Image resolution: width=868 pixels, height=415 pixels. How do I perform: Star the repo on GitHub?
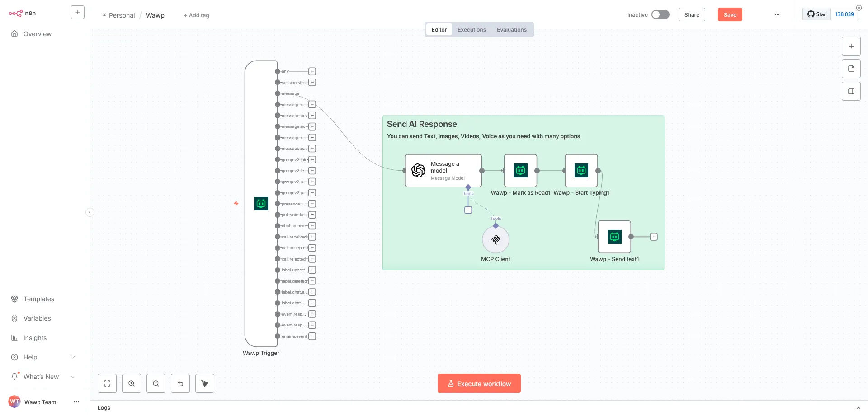coord(817,14)
